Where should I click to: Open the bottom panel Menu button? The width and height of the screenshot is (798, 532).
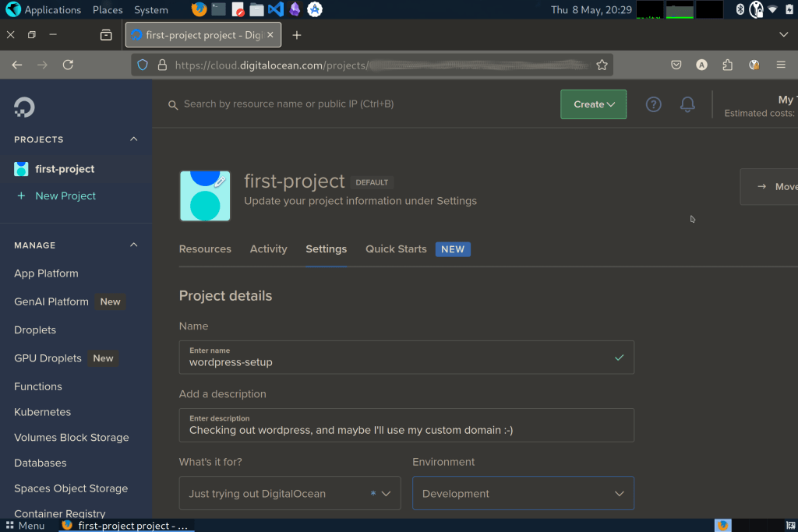(x=26, y=526)
